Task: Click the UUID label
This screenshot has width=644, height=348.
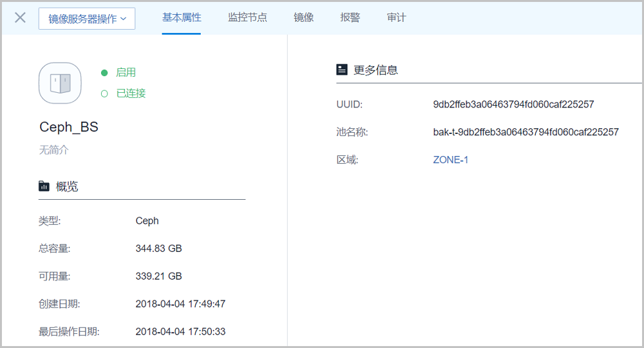Action: coord(349,104)
